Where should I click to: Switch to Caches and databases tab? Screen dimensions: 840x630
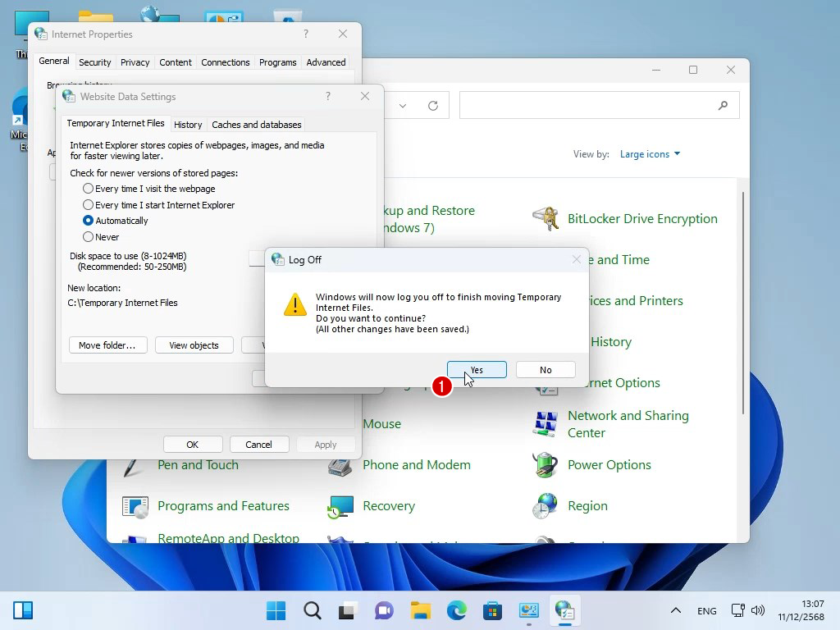tap(257, 125)
